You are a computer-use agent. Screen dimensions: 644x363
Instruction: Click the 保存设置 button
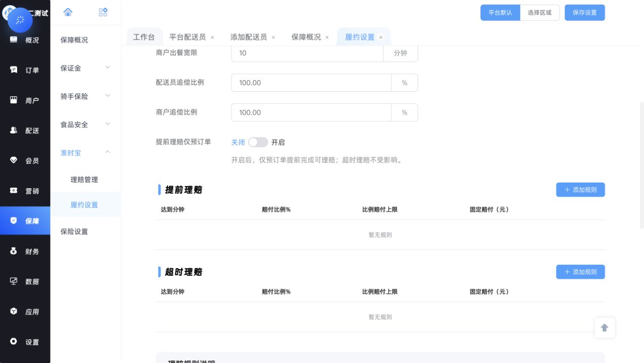[585, 13]
